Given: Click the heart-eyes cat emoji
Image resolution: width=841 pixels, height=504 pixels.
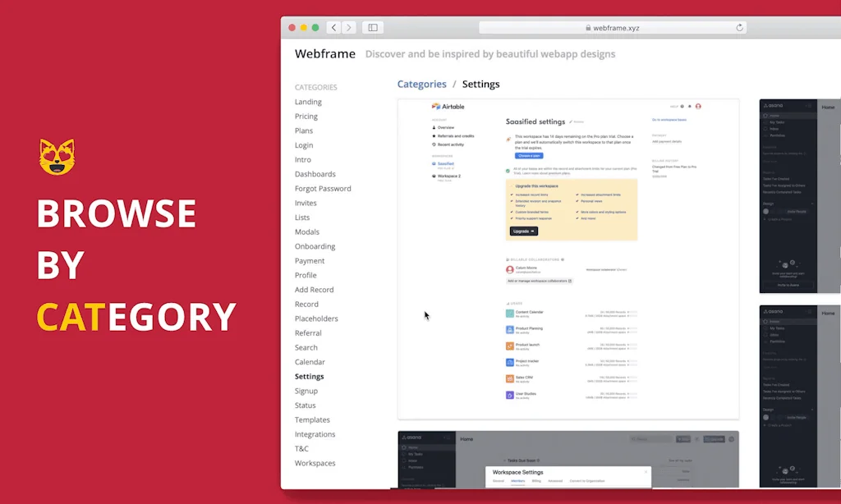Looking at the screenshot, I should tap(57, 157).
